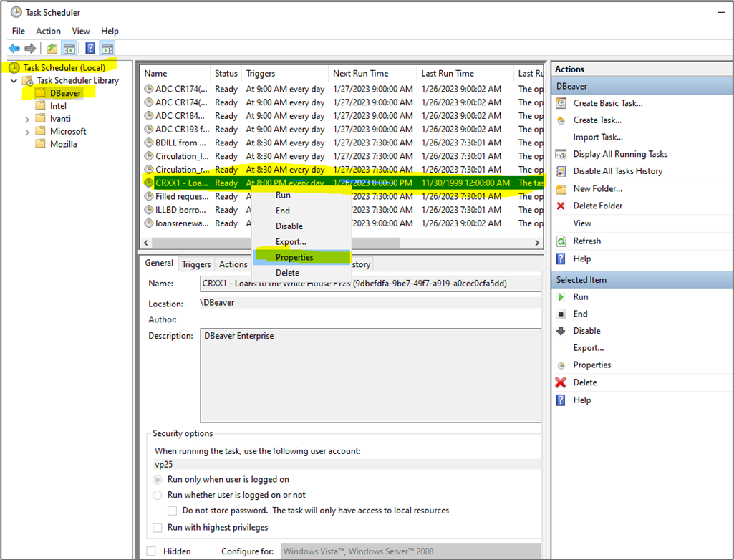This screenshot has height=560, width=734.
Task: Click red X Delete icon in Selected Item
Action: click(x=561, y=382)
